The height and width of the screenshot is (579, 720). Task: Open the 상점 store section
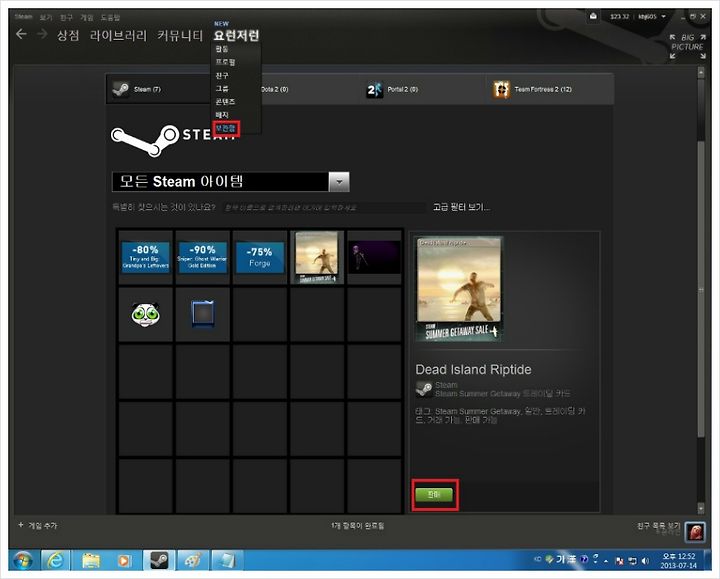tap(68, 35)
